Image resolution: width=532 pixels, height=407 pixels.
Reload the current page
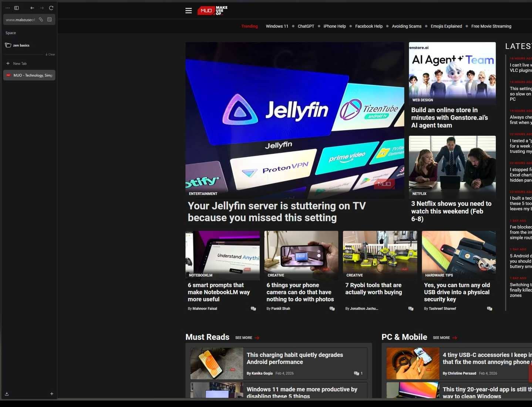click(51, 8)
